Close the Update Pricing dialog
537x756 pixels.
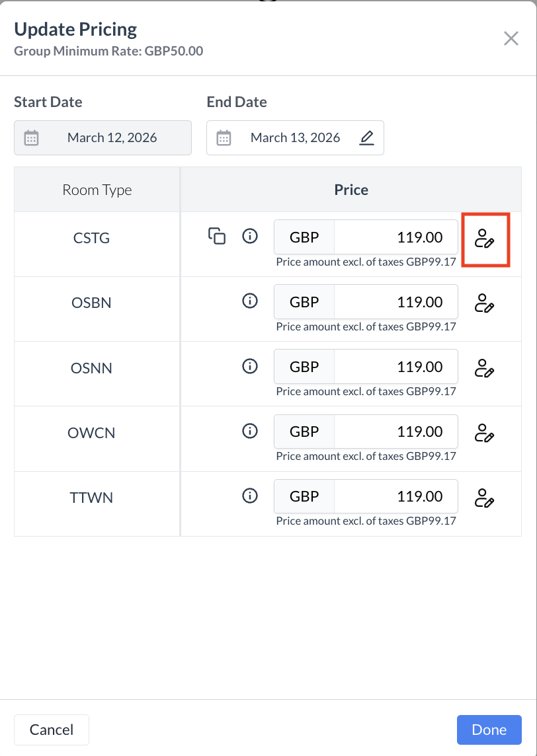coord(511,38)
